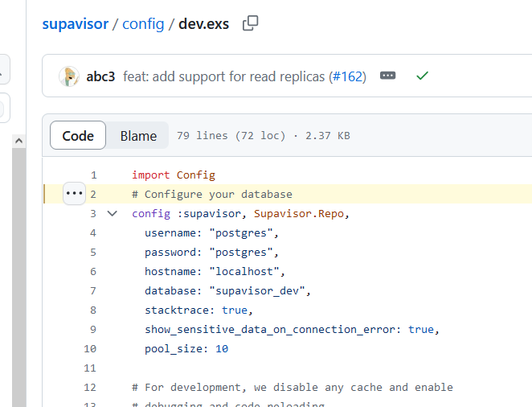The width and height of the screenshot is (532, 407).
Task: Click the 'database: "supavisor_dev"' line
Action: pos(227,291)
